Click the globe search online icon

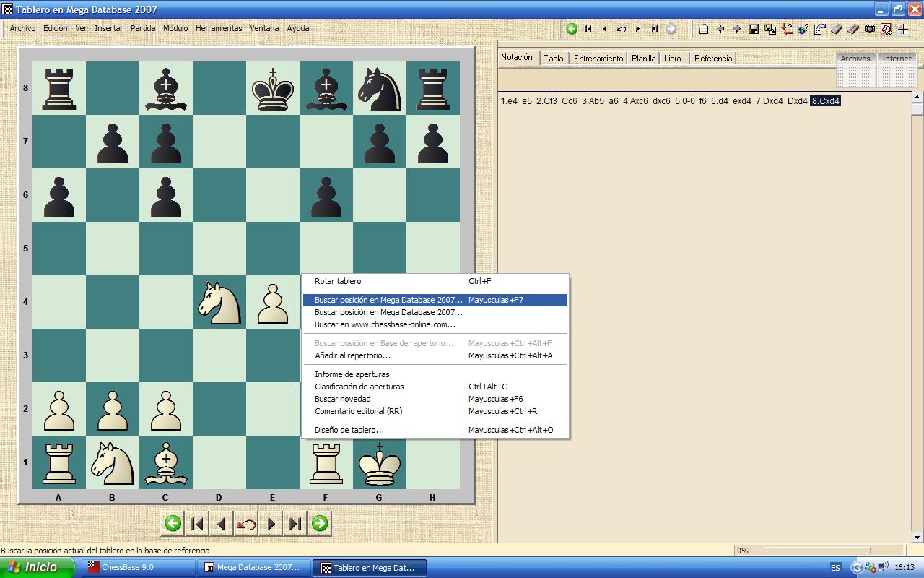(x=803, y=29)
